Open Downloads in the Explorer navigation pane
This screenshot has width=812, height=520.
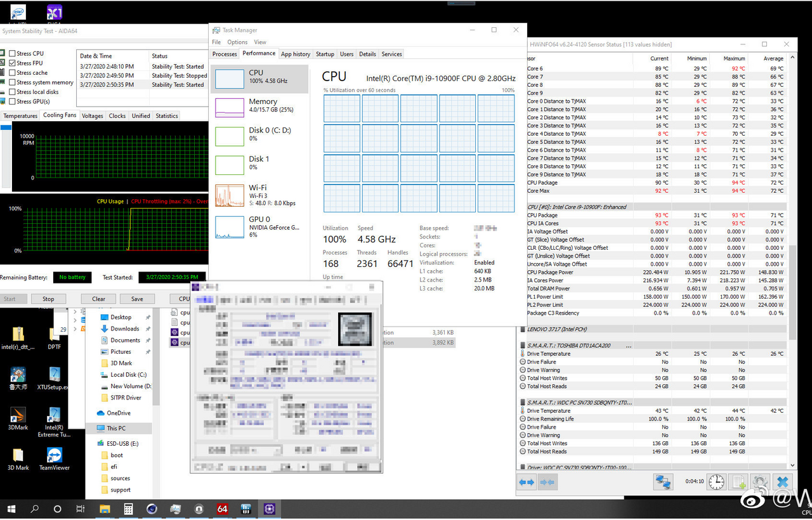click(x=124, y=328)
